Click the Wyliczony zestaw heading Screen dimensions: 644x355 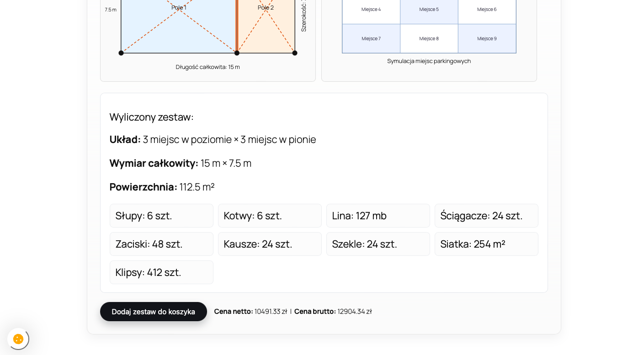pyautogui.click(x=152, y=117)
